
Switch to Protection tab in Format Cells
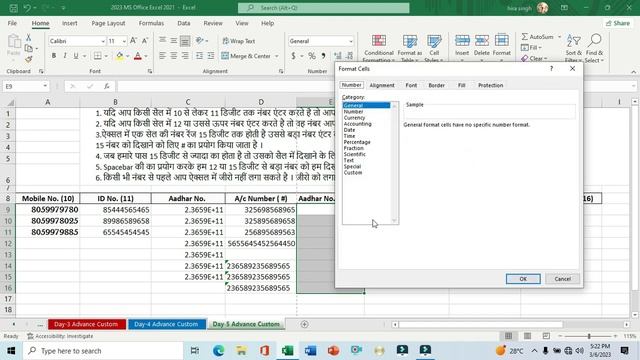(490, 85)
